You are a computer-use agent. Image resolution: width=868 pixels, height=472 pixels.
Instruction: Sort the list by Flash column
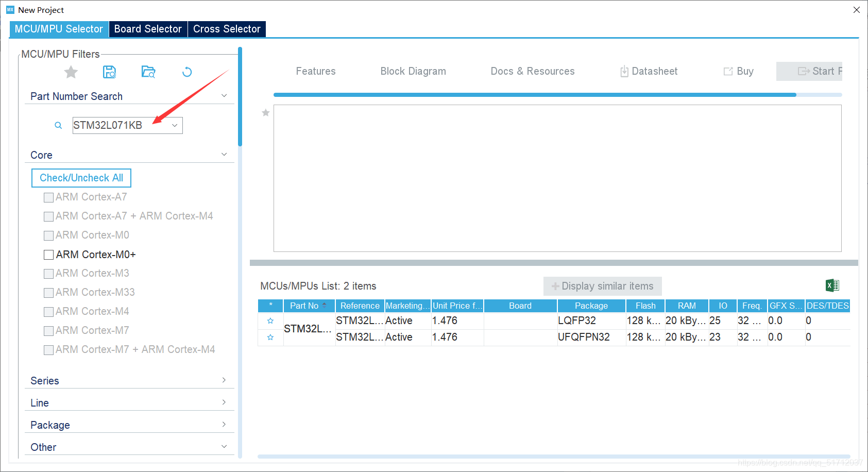tap(645, 306)
